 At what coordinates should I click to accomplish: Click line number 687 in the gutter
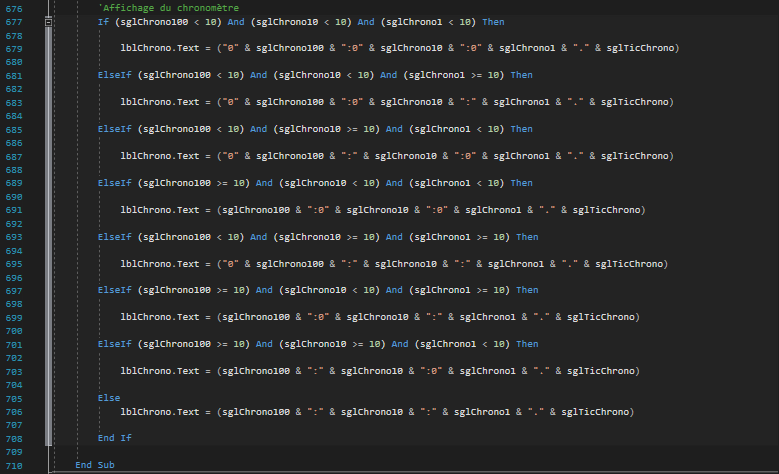coord(14,157)
